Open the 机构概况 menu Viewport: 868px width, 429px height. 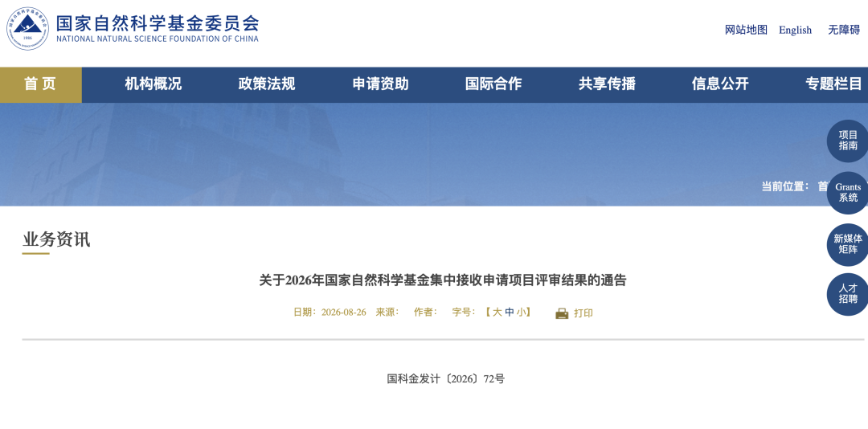click(x=154, y=84)
